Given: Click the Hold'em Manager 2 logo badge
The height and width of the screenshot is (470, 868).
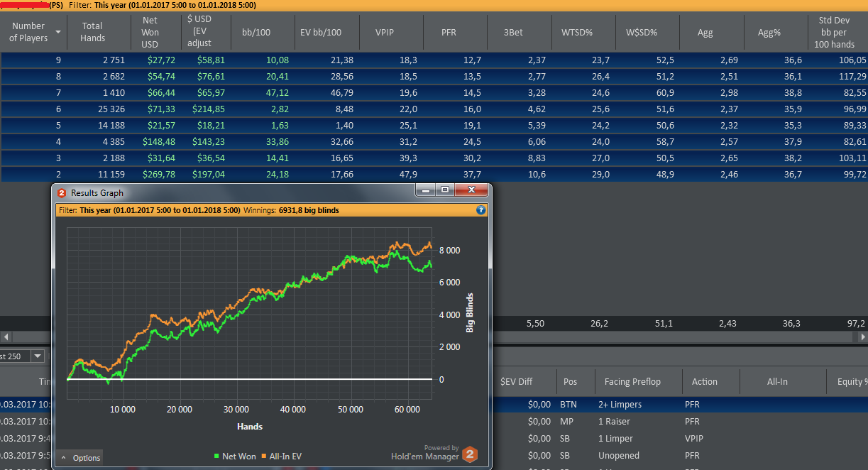Looking at the screenshot, I should point(469,454).
